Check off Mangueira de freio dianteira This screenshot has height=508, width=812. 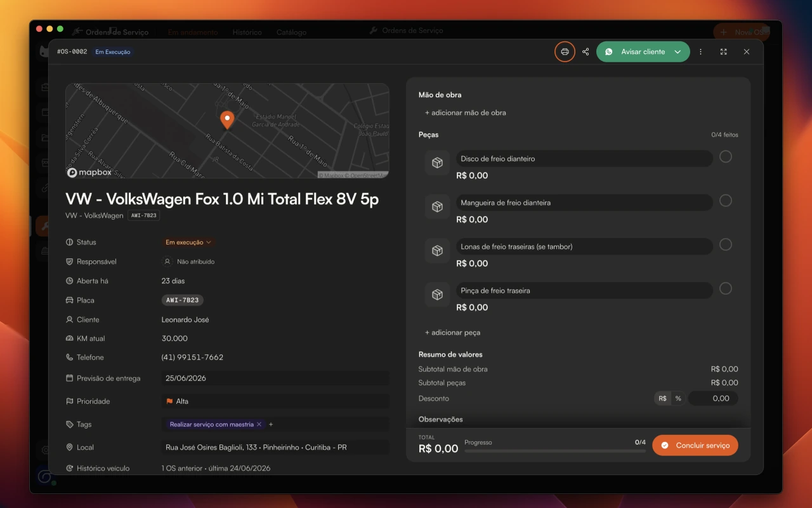(x=726, y=201)
